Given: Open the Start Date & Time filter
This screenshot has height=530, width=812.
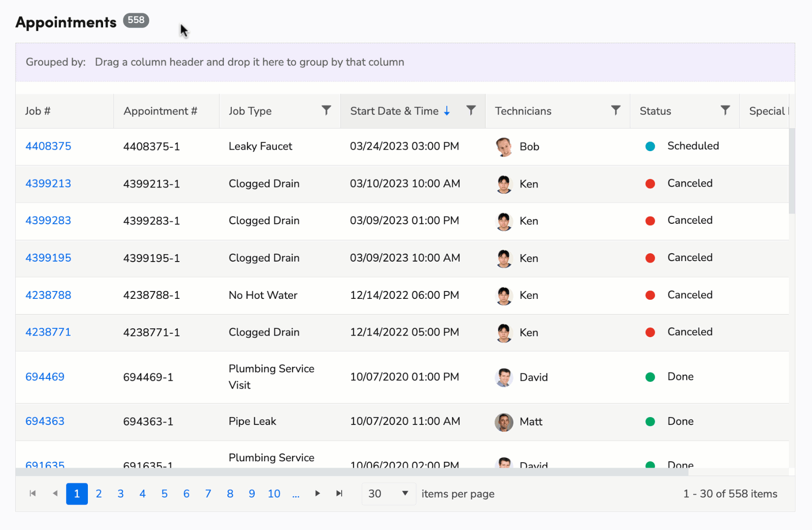Looking at the screenshot, I should pos(471,111).
